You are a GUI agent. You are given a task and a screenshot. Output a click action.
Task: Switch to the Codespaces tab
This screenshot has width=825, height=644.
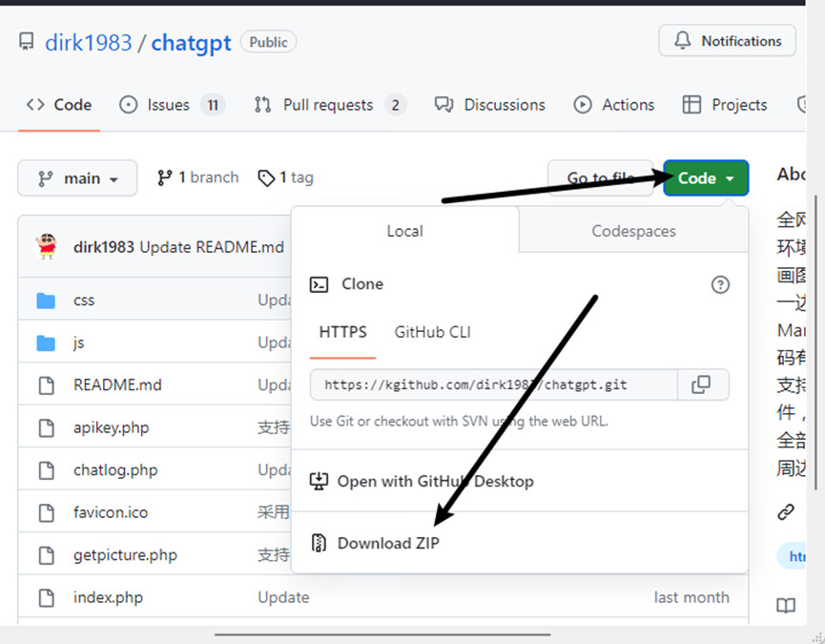tap(633, 231)
